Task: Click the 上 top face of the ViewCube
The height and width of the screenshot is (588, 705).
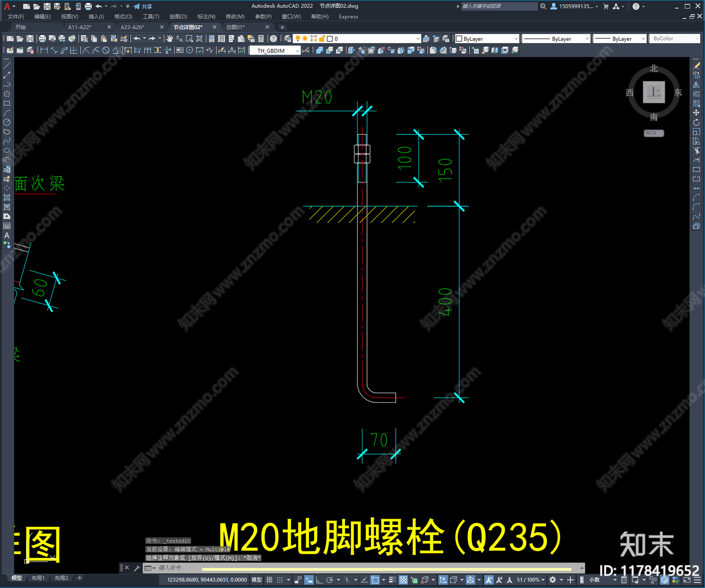Action: (x=654, y=92)
